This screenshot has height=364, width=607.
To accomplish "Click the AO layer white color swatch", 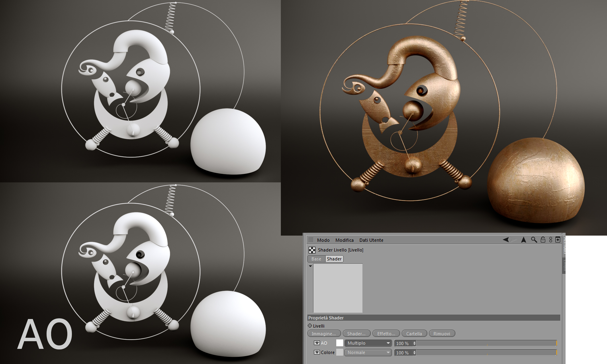I will pyautogui.click(x=339, y=343).
